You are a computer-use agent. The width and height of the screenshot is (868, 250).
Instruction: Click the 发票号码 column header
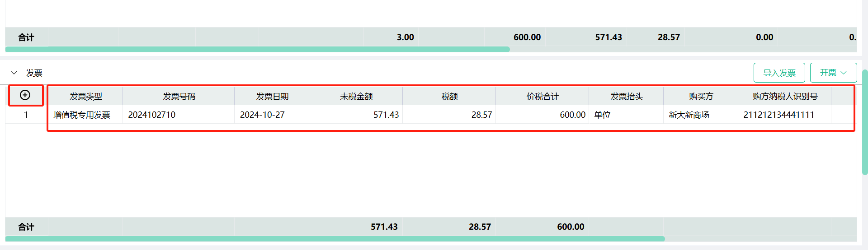179,96
